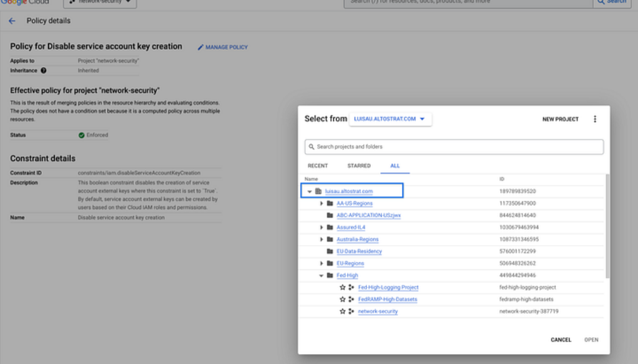Star the network-security project
The height and width of the screenshot is (364, 638).
[342, 311]
